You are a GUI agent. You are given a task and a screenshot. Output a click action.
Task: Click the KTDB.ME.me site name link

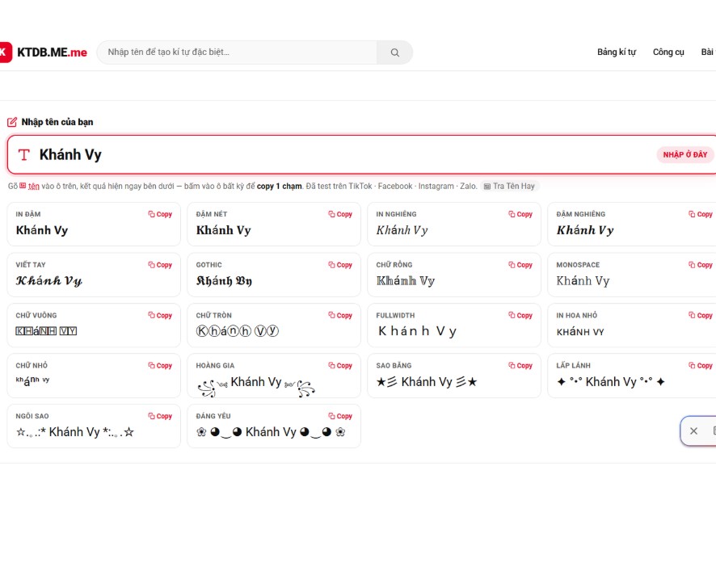[52, 52]
